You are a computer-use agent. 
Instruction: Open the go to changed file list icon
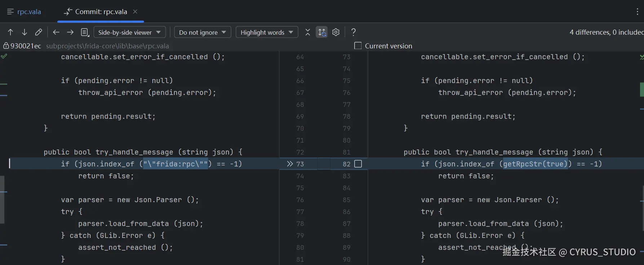pos(85,32)
